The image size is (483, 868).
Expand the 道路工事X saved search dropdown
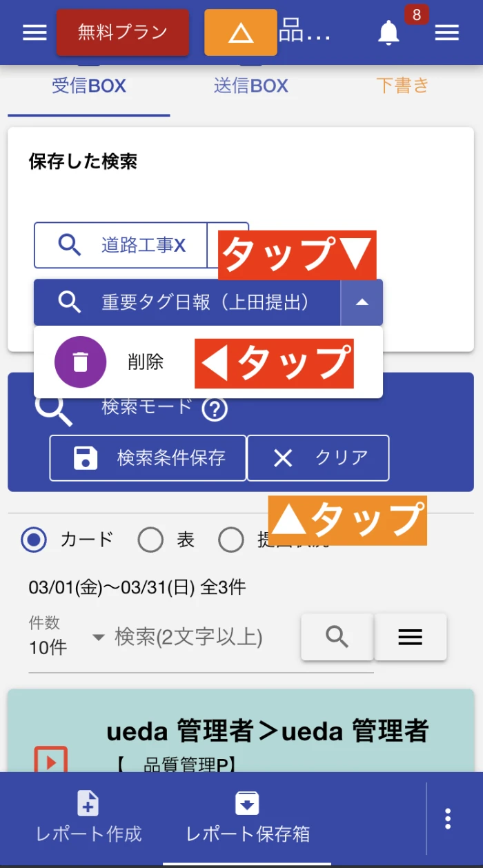tap(228, 245)
